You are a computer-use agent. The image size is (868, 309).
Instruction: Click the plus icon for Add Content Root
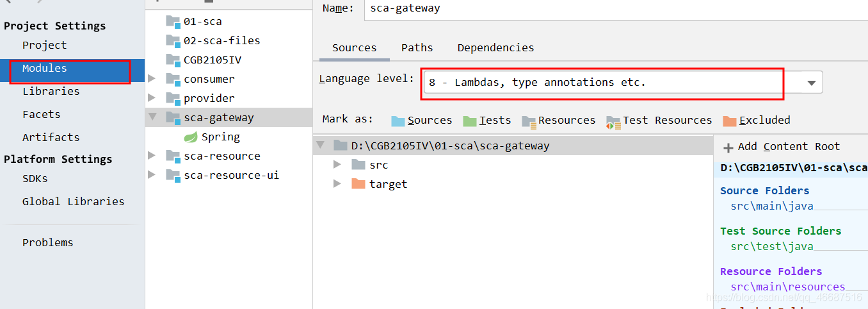pos(728,147)
